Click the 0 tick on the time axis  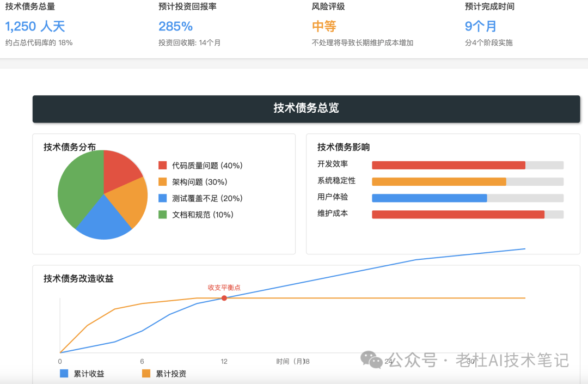click(60, 362)
